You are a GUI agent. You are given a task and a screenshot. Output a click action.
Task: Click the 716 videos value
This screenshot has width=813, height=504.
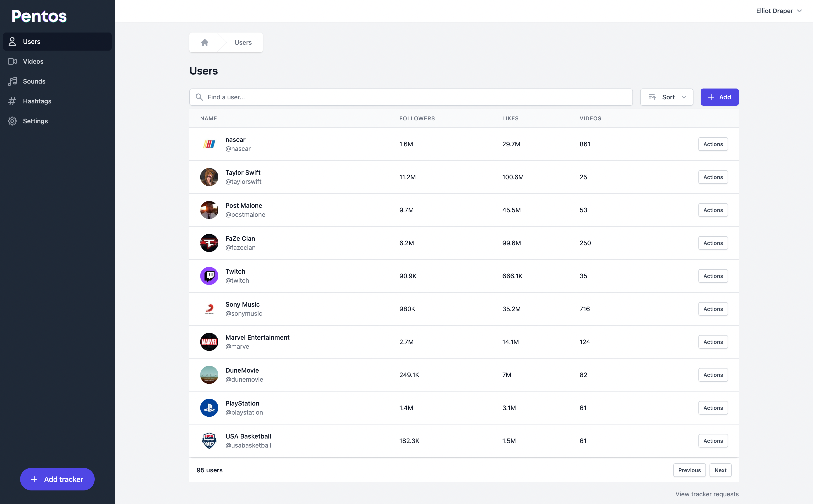click(585, 309)
